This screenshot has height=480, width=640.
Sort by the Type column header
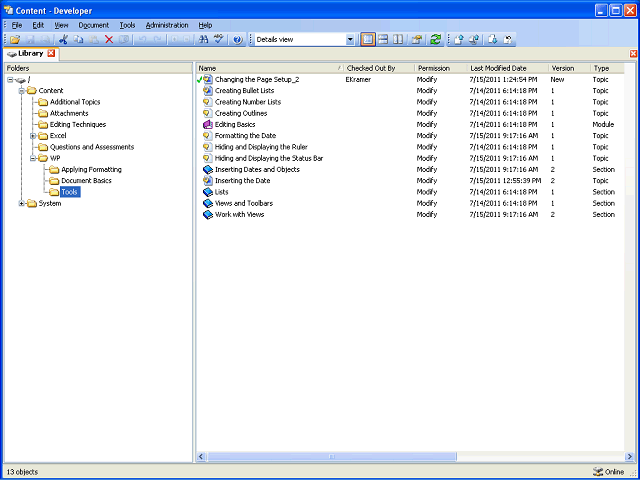pos(607,68)
